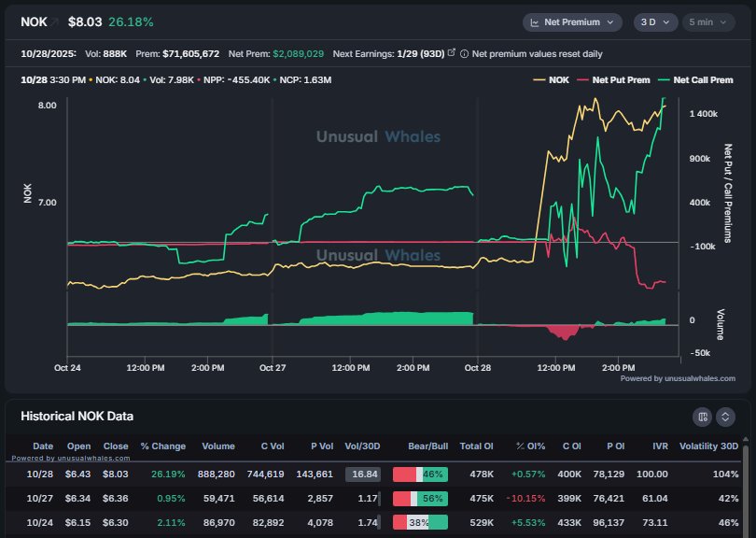Open the Next Earnings external link icon
Screen dimensions: 756x538
pyautogui.click(x=452, y=53)
